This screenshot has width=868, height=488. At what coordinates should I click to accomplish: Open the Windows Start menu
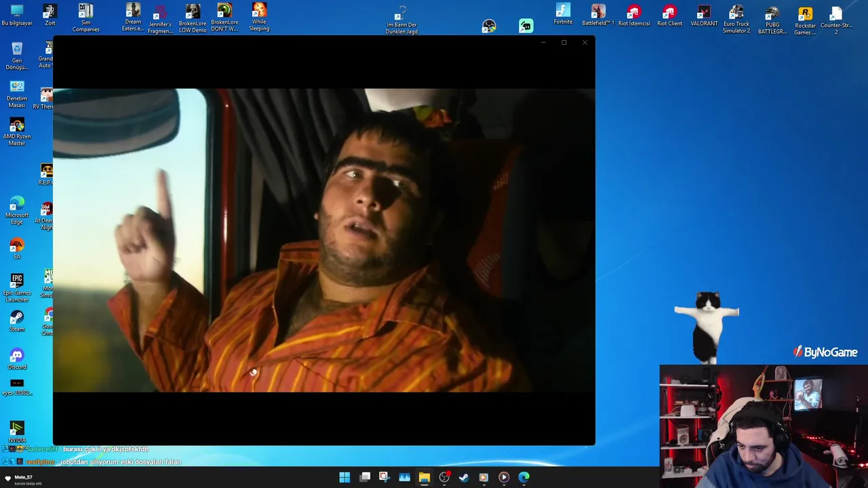point(344,477)
